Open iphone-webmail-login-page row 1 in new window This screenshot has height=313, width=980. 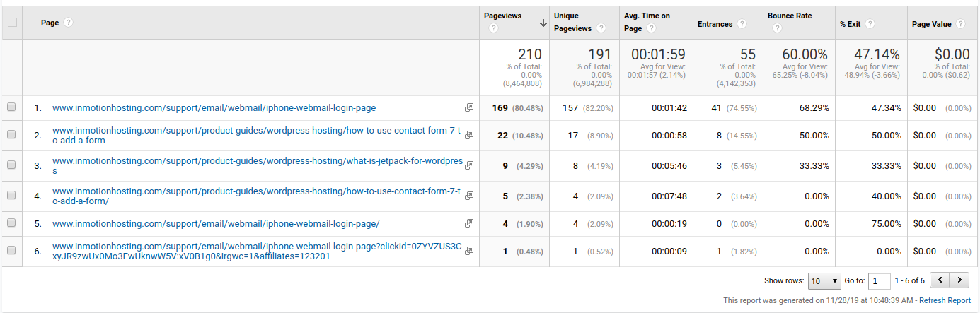(x=468, y=108)
